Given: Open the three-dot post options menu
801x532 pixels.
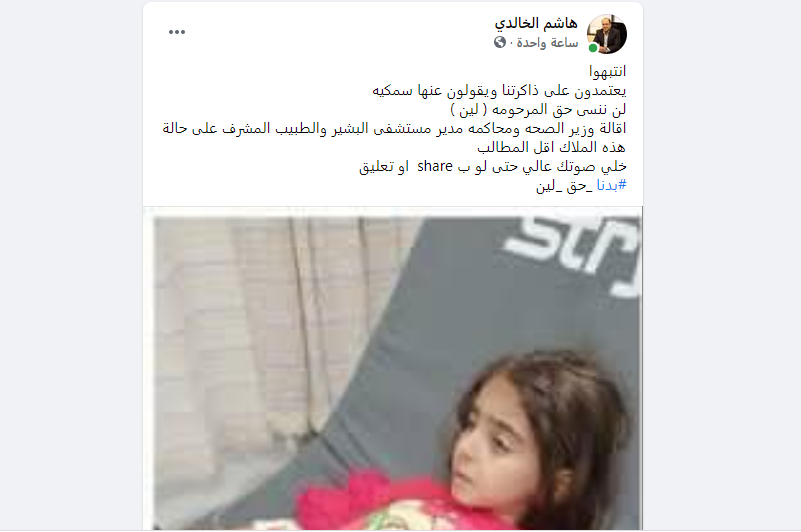Looking at the screenshot, I should click(x=177, y=32).
